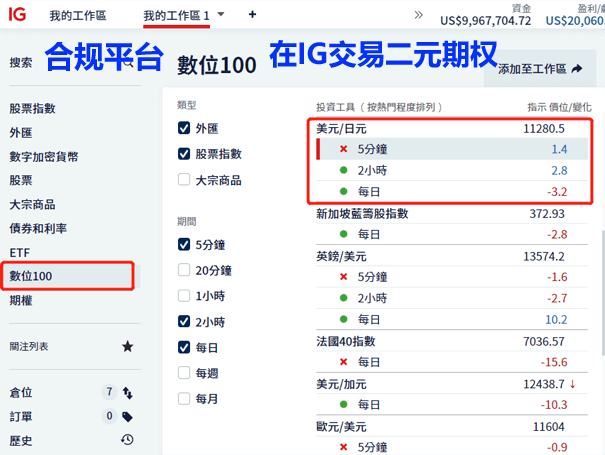Viewport: 605px width, 455px height.
Task: Open 數字加密貨幣 category in sidebar
Action: tap(44, 157)
